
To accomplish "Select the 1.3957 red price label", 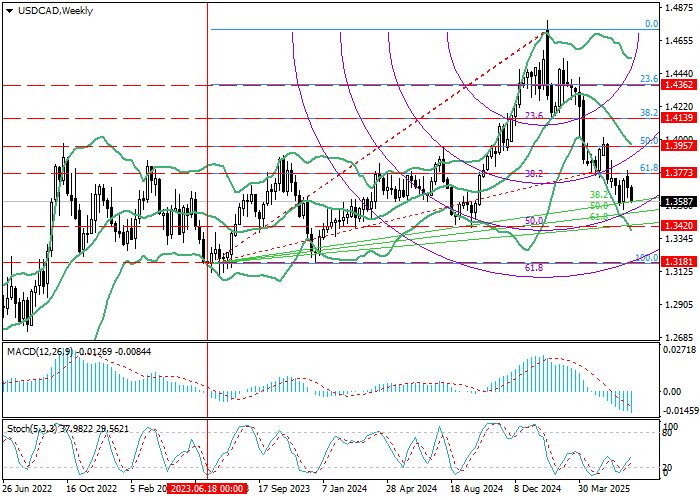I will (x=679, y=146).
